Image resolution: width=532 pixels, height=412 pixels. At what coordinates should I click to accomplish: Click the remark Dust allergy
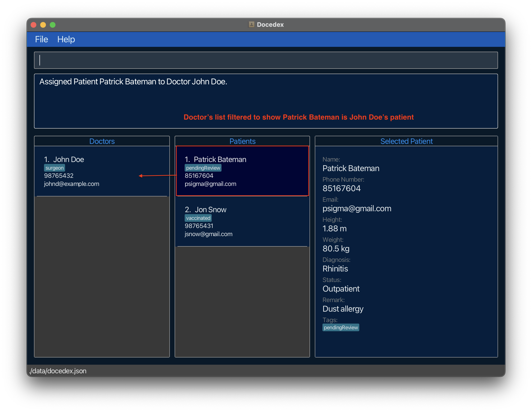click(x=343, y=309)
